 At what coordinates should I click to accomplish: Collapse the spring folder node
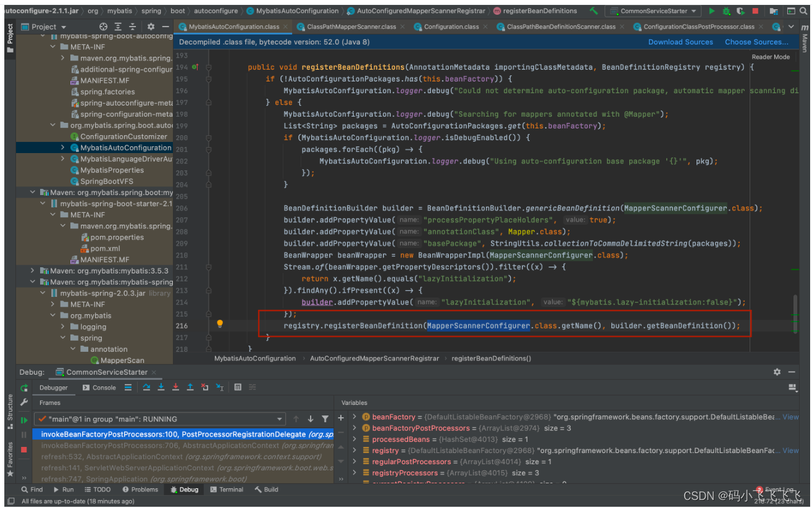[63, 338]
